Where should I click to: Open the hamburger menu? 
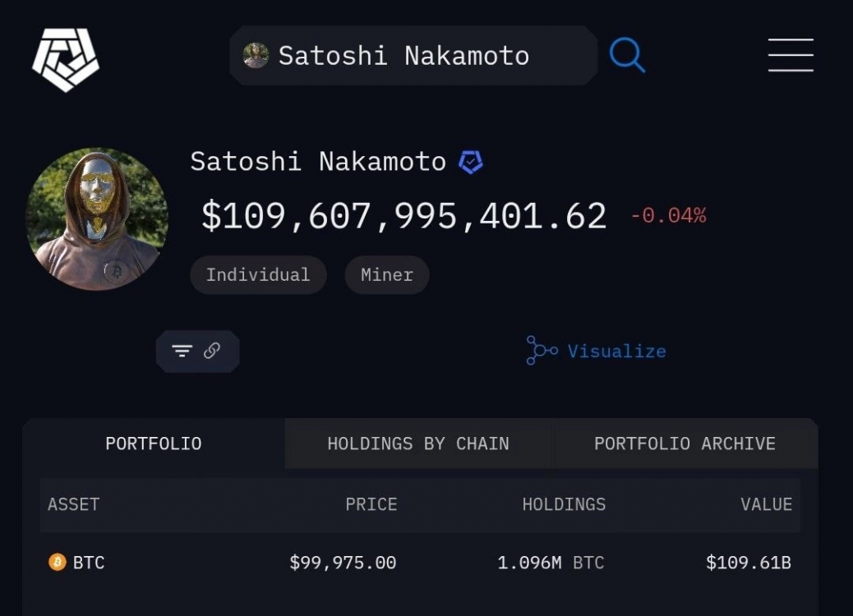pos(791,55)
